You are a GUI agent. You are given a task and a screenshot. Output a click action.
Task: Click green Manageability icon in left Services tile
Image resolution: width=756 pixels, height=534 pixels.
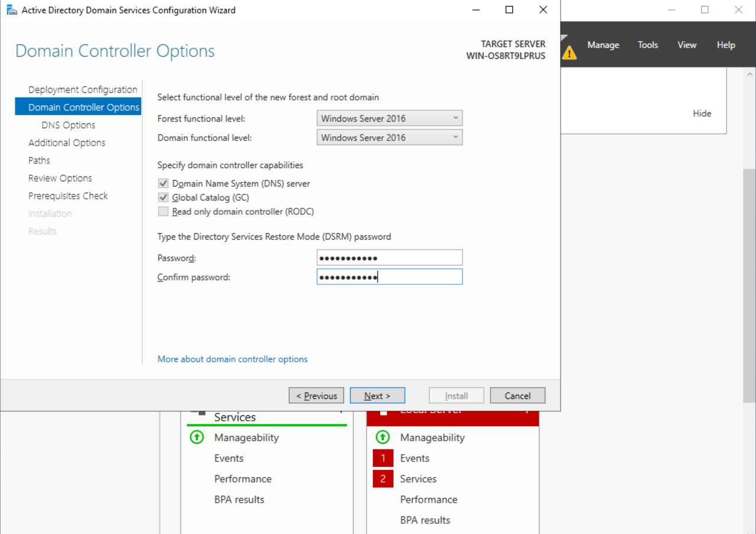pyautogui.click(x=197, y=437)
